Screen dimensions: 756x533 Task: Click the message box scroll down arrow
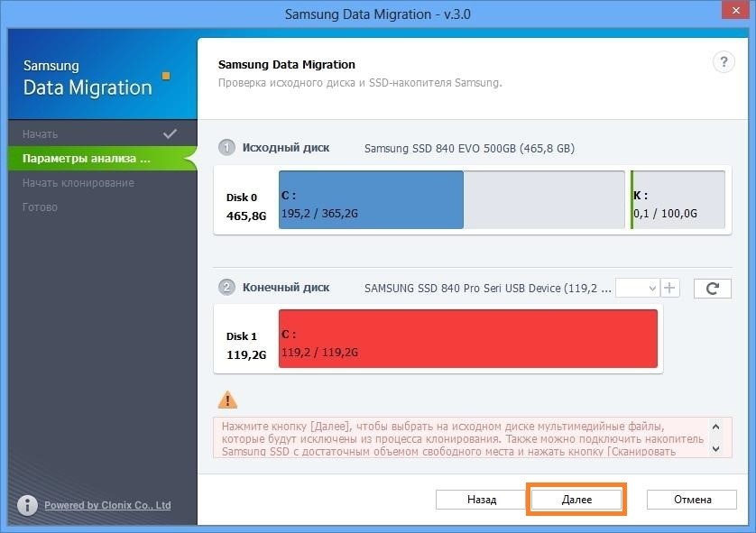pos(715,447)
